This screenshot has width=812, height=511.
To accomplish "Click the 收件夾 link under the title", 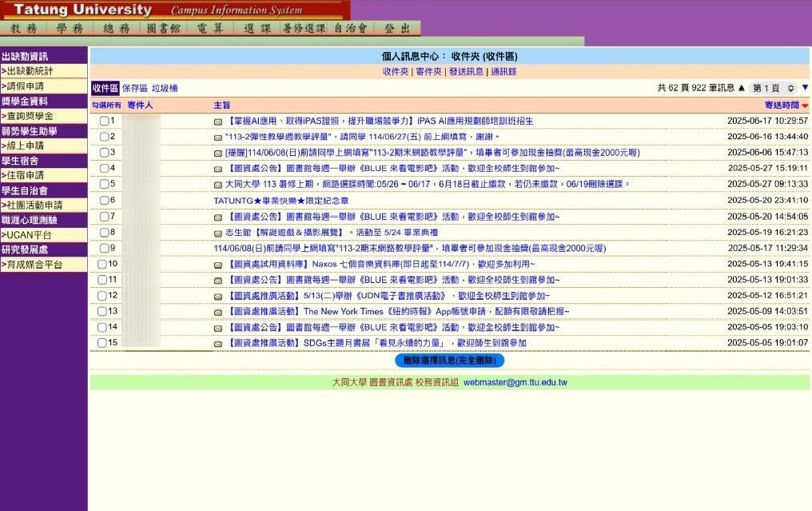I will coord(396,71).
